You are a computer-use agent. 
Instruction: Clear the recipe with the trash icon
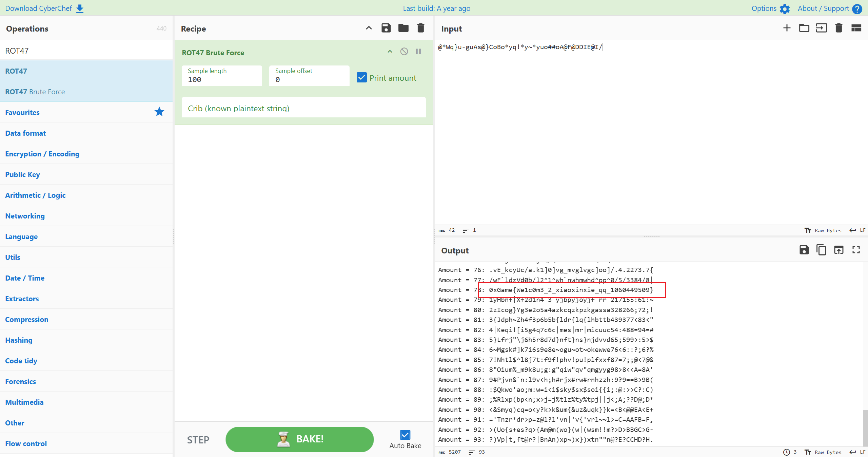pos(420,28)
